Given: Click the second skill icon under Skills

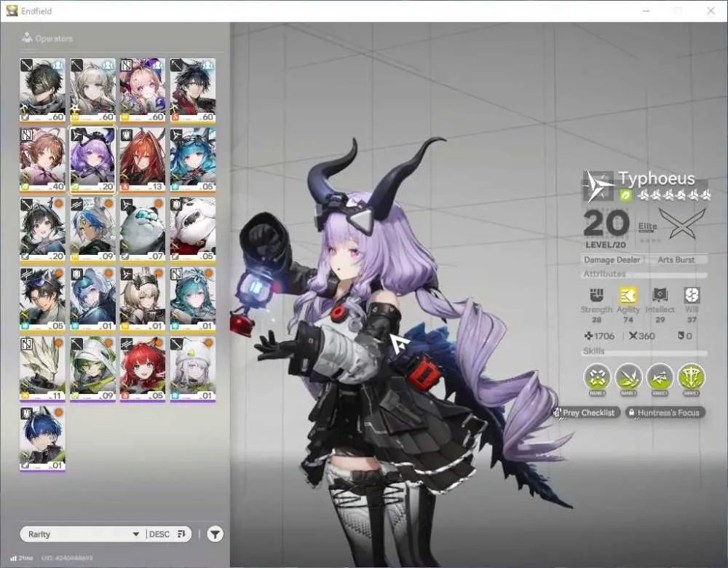Looking at the screenshot, I should click(628, 376).
